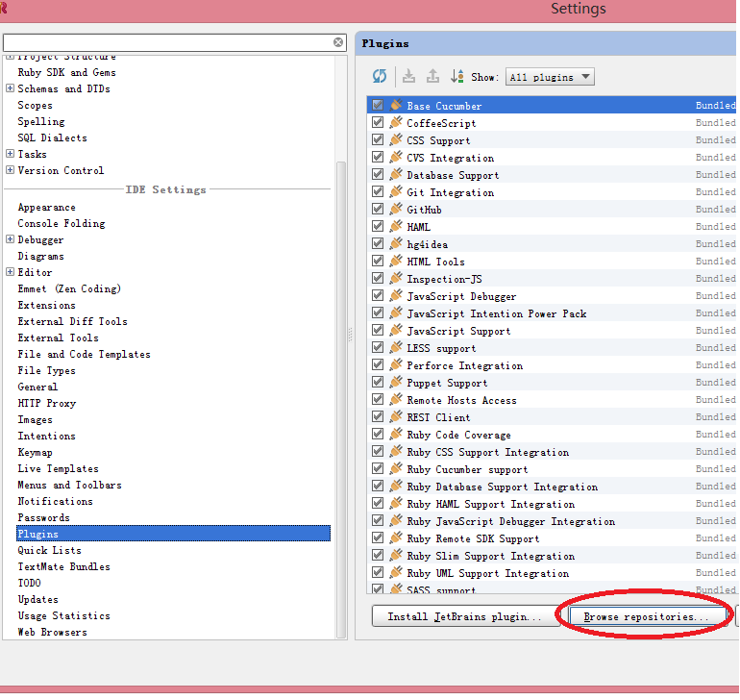Screen dimensions: 740x700
Task: Expand the Version Control node
Action: click(10, 169)
